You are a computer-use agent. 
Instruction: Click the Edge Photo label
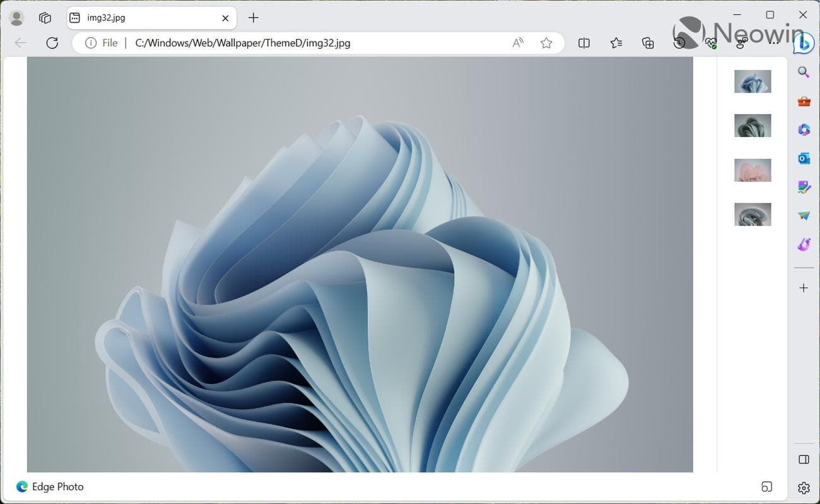57,486
